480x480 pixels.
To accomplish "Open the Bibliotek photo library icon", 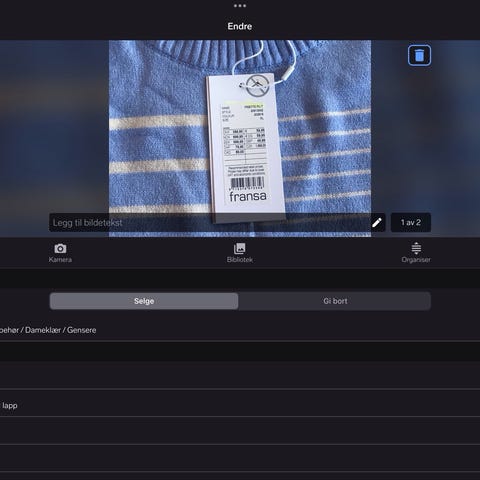I will click(x=240, y=248).
